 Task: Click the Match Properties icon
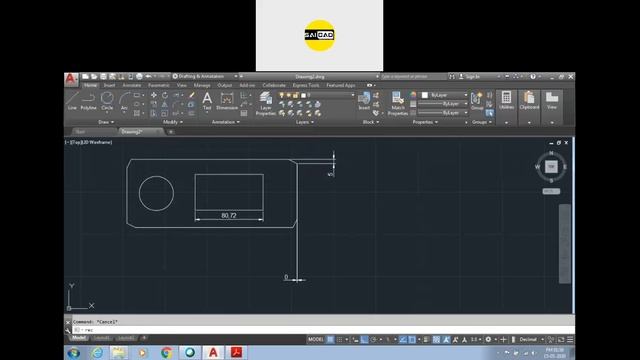398,104
